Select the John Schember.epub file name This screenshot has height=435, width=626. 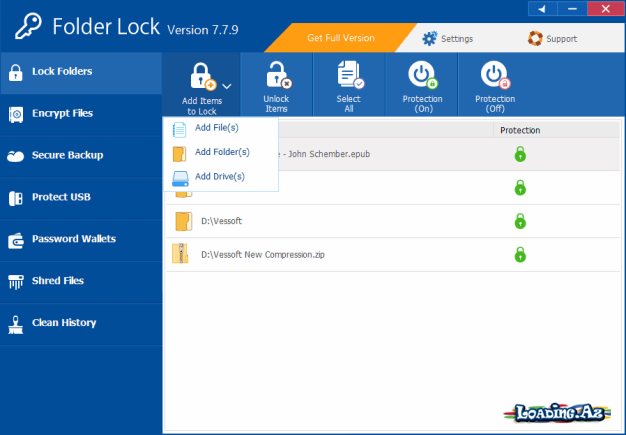click(324, 154)
